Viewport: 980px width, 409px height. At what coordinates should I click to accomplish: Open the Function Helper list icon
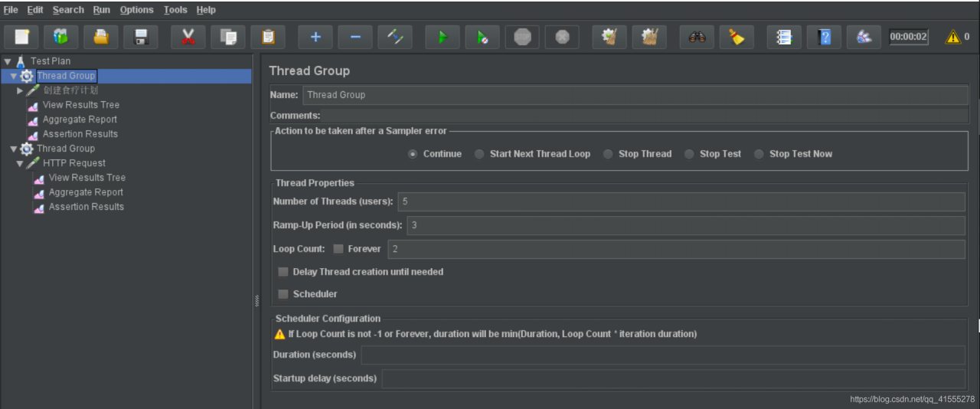pos(784,37)
